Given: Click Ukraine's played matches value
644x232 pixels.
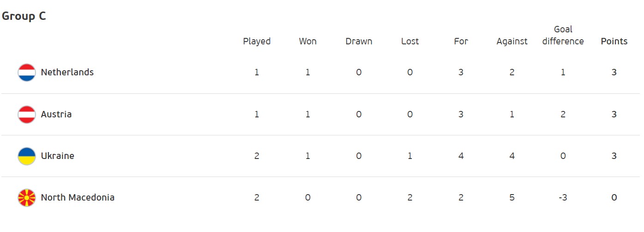Looking at the screenshot, I should point(257,156).
